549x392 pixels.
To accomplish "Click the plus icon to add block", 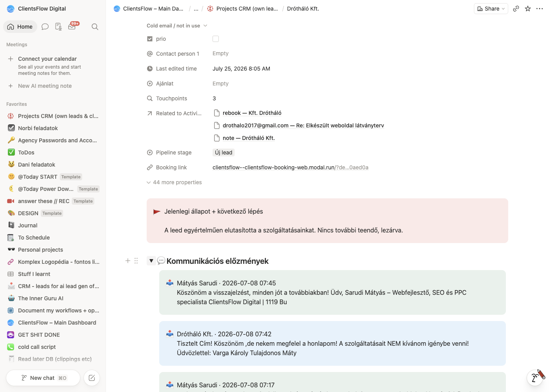I will tap(128, 261).
